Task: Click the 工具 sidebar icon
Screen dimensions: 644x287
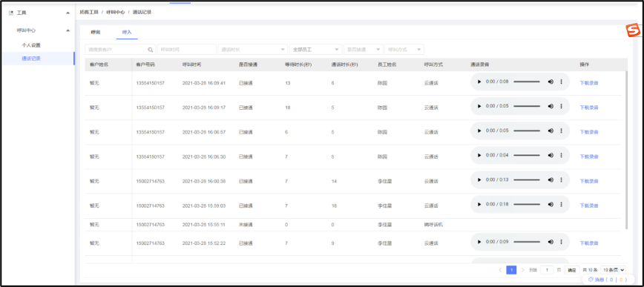Action: (10, 13)
